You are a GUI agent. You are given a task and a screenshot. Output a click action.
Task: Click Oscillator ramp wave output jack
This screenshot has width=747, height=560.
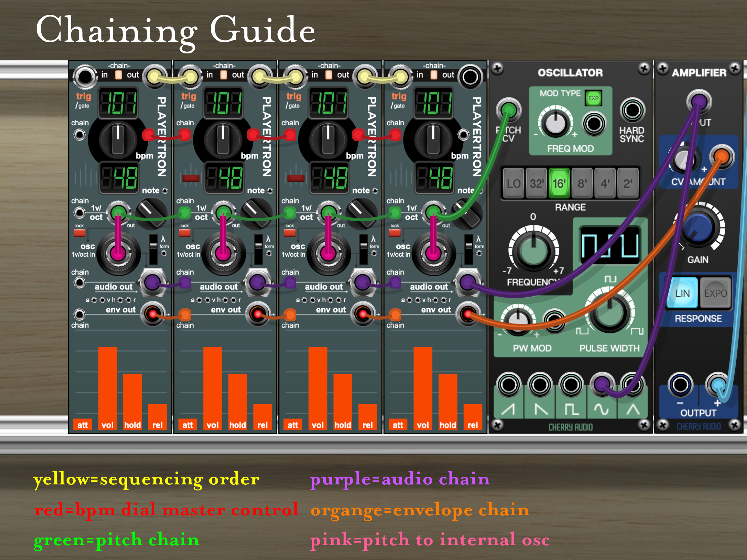coord(509,384)
